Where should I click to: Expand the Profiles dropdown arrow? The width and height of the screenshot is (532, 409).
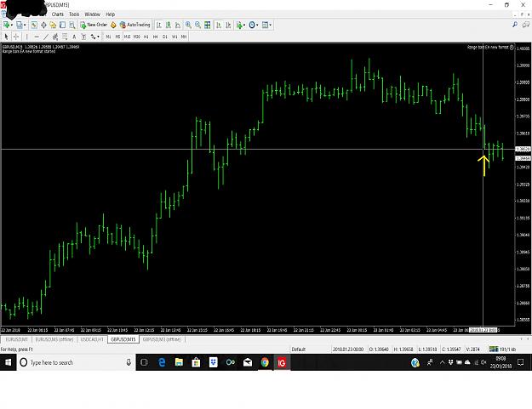[x=25, y=25]
